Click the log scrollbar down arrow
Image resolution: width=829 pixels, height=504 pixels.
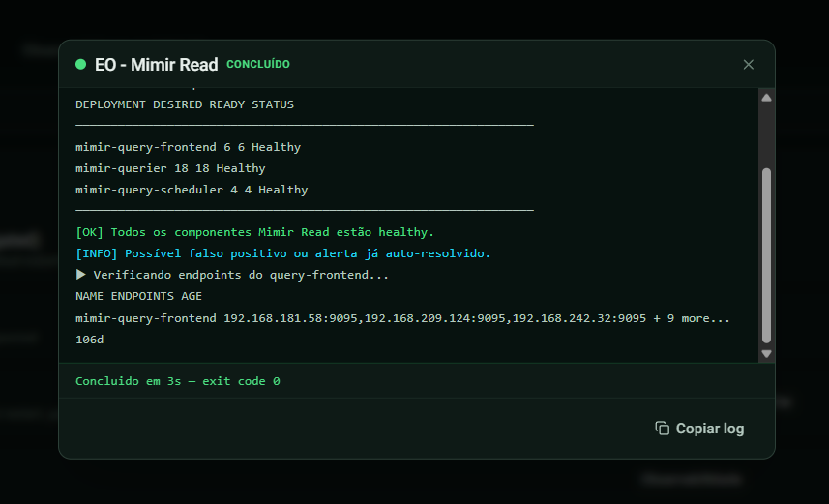pyautogui.click(x=767, y=354)
